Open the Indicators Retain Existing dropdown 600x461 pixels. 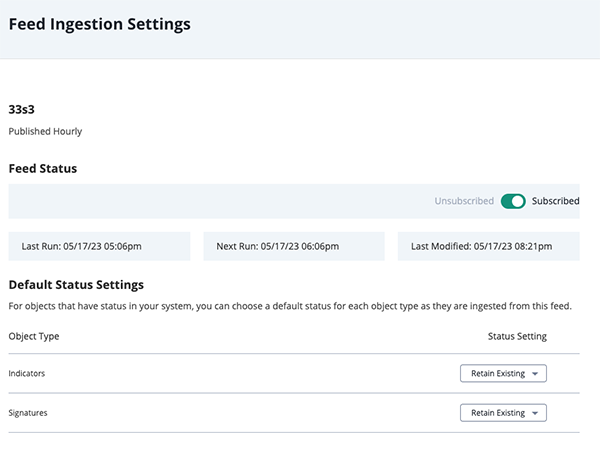pyautogui.click(x=503, y=373)
